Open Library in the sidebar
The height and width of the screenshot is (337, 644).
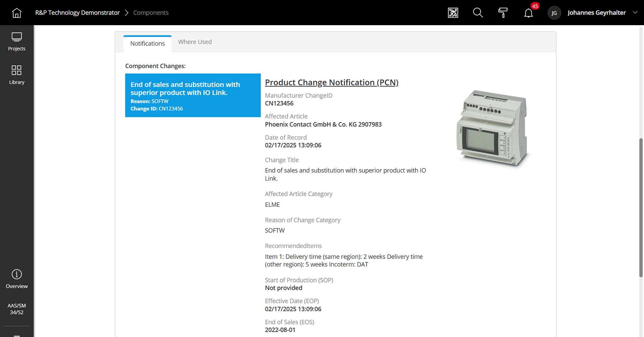pos(16,75)
